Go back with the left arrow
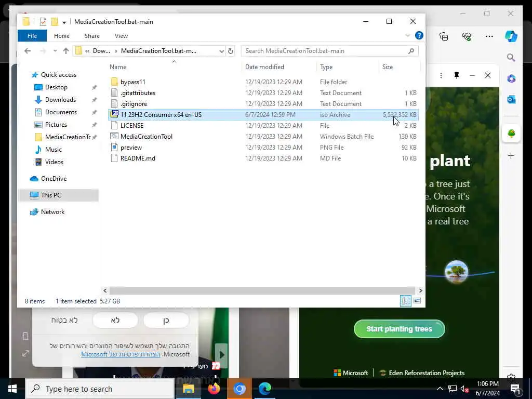This screenshot has width=532, height=399. (28, 51)
